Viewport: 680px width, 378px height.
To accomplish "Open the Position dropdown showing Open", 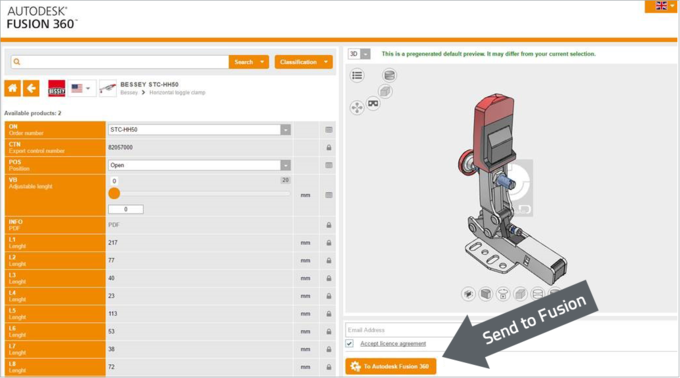I will pyautogui.click(x=199, y=165).
